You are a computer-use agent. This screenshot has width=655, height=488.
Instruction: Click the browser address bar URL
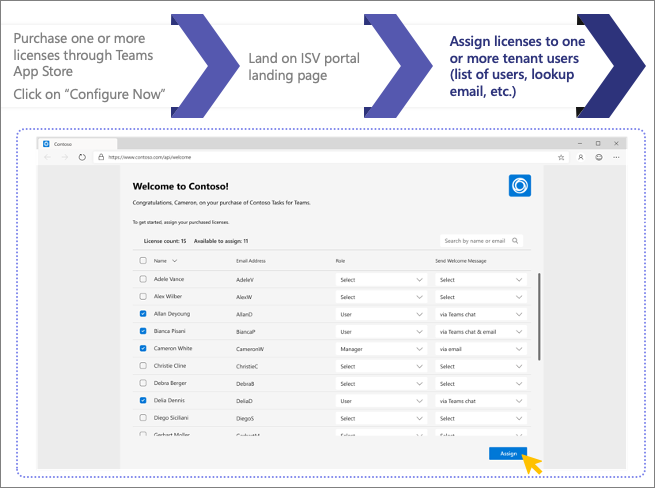[x=150, y=158]
